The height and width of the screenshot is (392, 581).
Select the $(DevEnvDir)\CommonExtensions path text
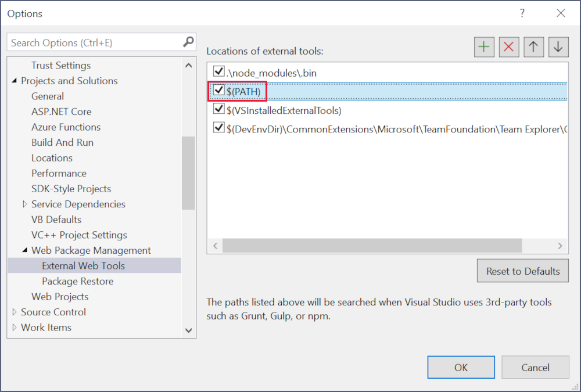coord(396,130)
